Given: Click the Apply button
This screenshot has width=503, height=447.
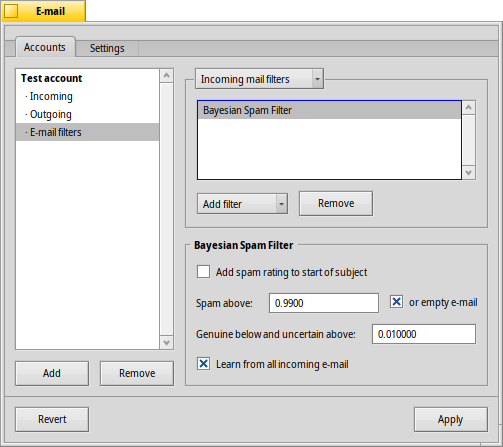Looking at the screenshot, I should [451, 419].
